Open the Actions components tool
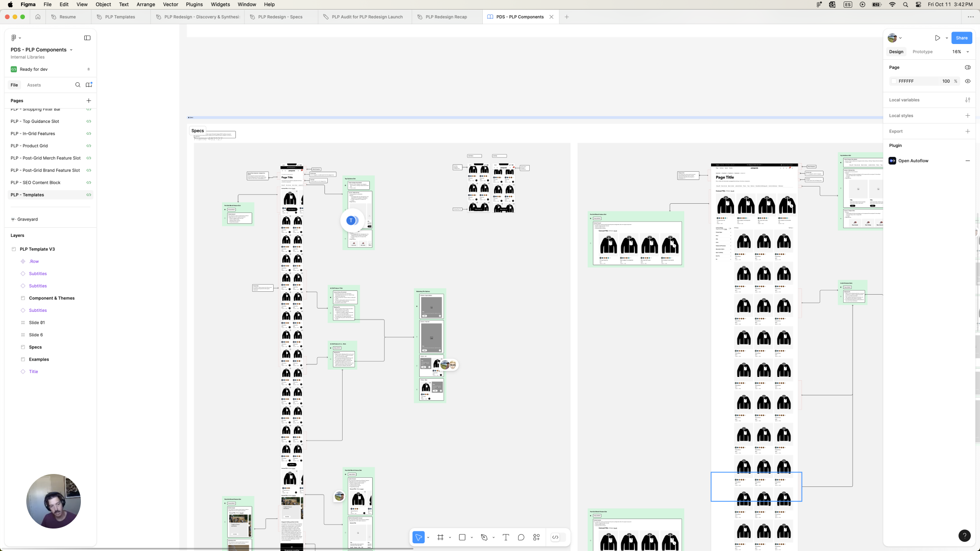This screenshot has width=980, height=551. point(536,537)
